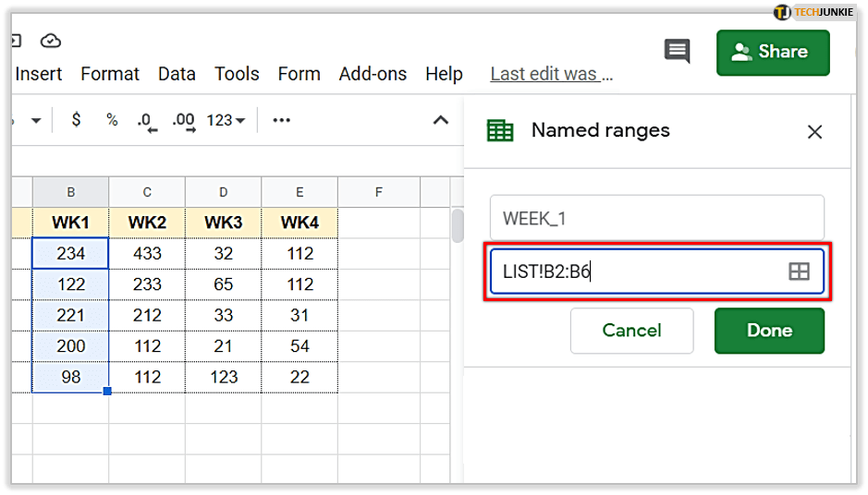Click the Cancel button
This screenshot has height=495, width=868.
click(631, 331)
